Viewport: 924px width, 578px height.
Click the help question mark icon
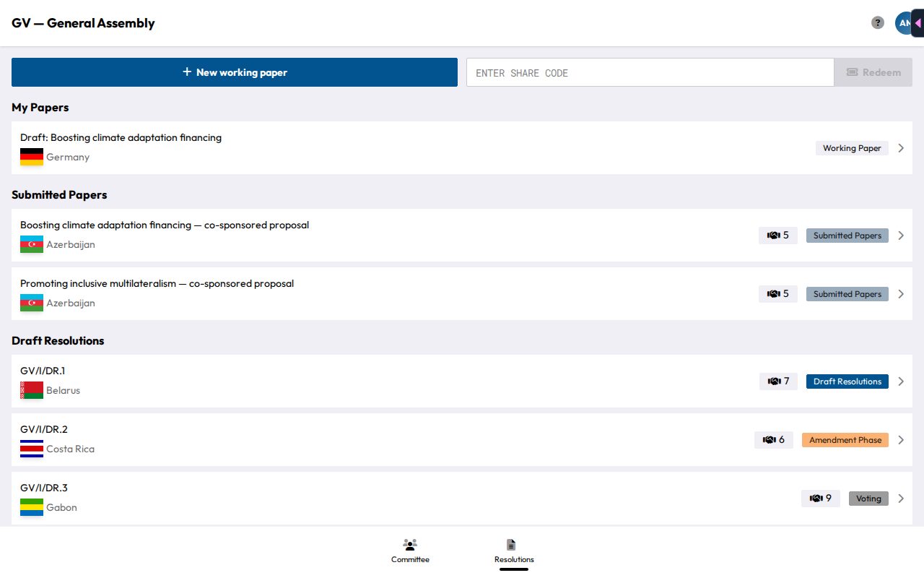[878, 22]
